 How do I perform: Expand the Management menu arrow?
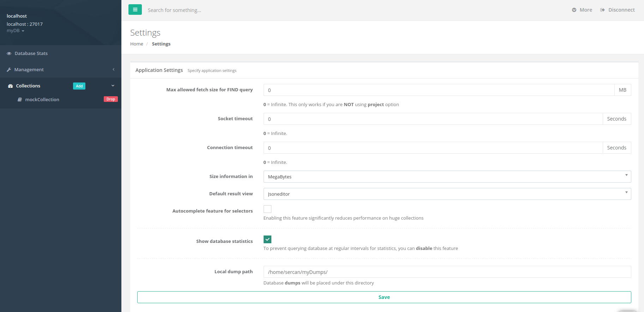[113, 69]
